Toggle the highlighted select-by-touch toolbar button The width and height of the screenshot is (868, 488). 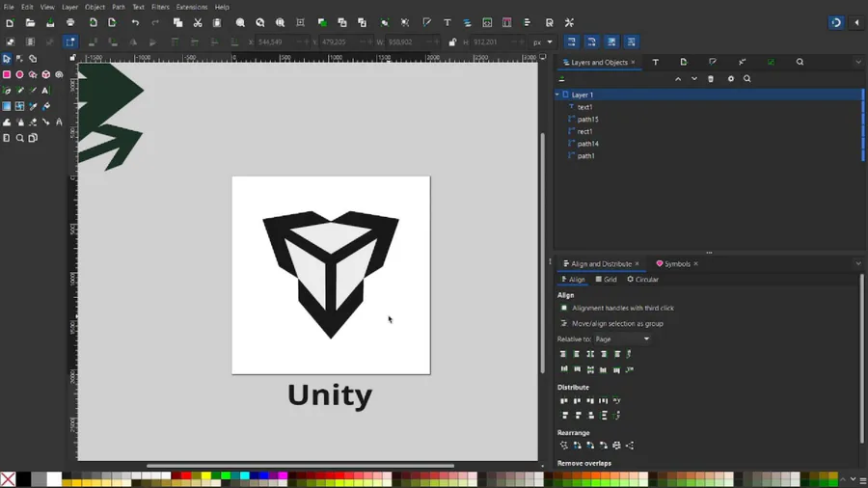point(70,42)
